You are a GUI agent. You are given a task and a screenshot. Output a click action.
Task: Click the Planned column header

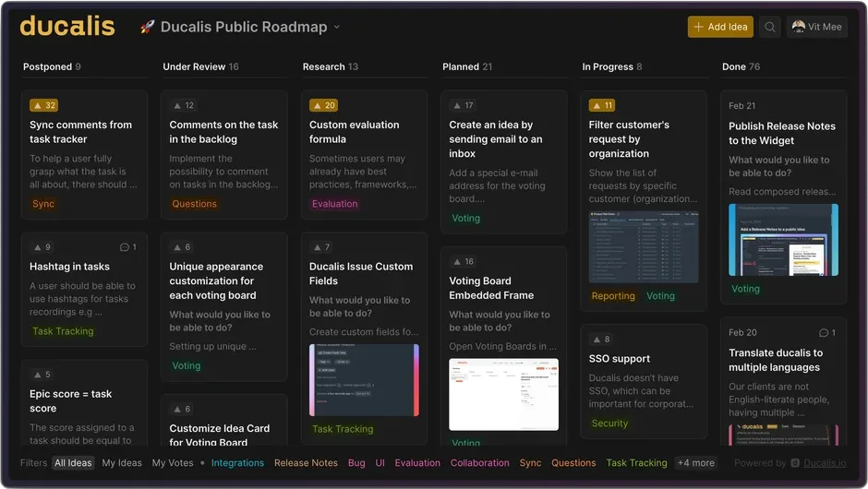coord(466,67)
